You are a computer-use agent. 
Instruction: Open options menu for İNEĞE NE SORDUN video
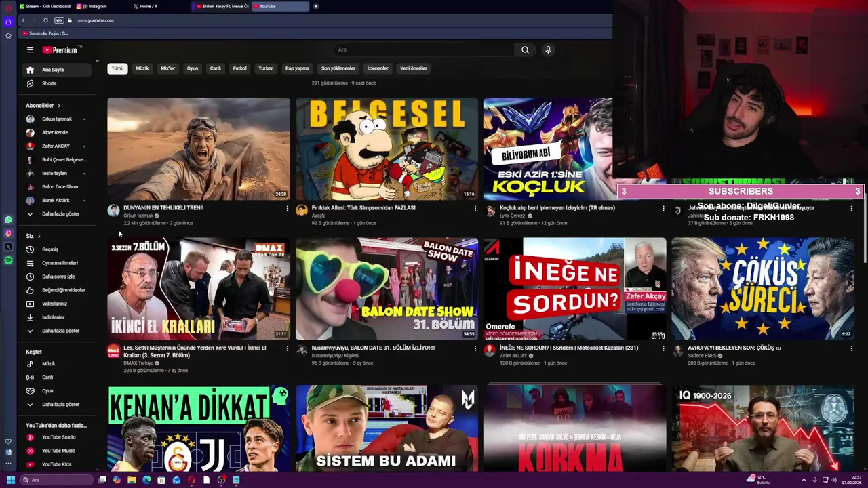point(663,348)
